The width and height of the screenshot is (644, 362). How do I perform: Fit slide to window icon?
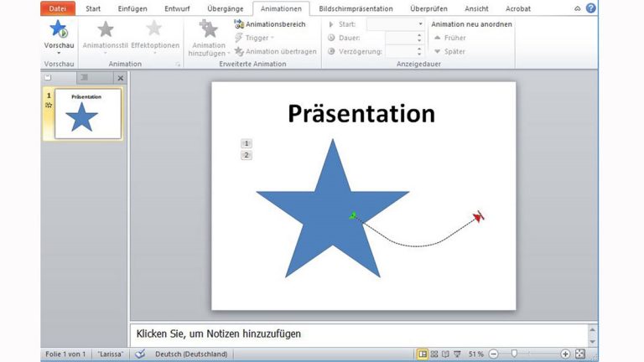(579, 354)
